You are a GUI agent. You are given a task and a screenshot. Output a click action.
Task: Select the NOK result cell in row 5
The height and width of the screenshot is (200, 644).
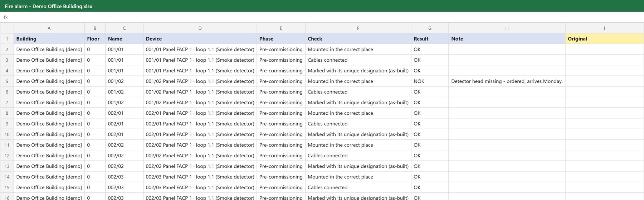point(430,81)
